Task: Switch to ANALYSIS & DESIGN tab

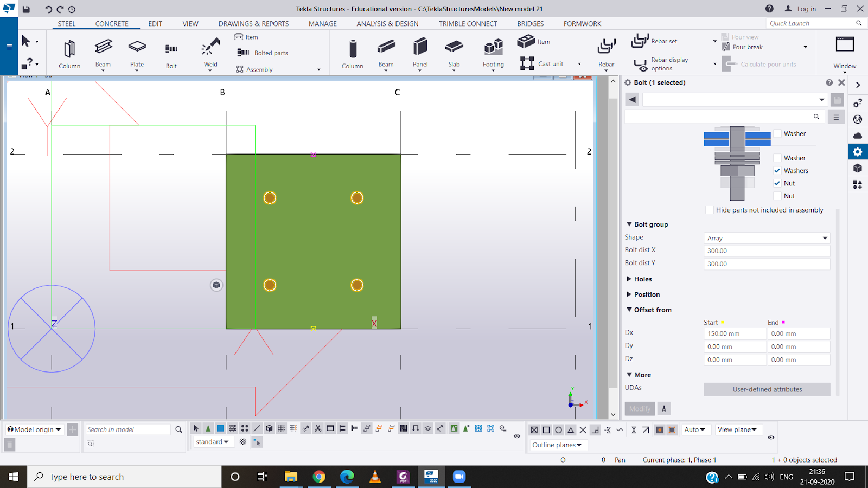Action: pos(387,24)
